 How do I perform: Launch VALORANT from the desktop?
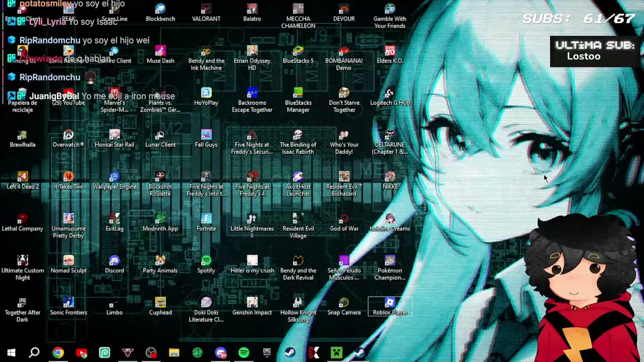click(206, 13)
